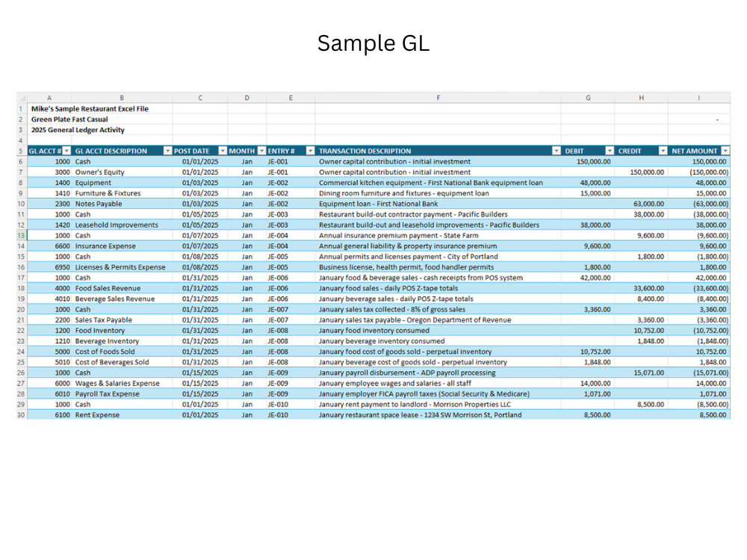Click account number 2300

[49, 204]
